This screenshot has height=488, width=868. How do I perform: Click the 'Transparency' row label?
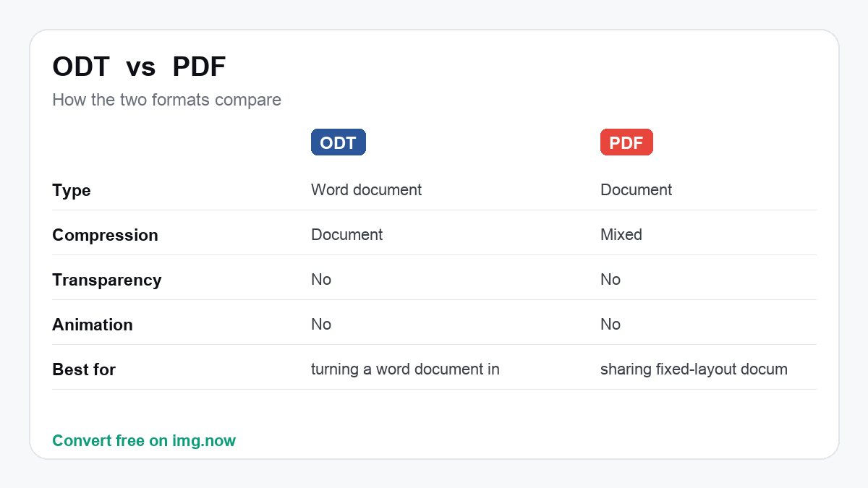[106, 280]
